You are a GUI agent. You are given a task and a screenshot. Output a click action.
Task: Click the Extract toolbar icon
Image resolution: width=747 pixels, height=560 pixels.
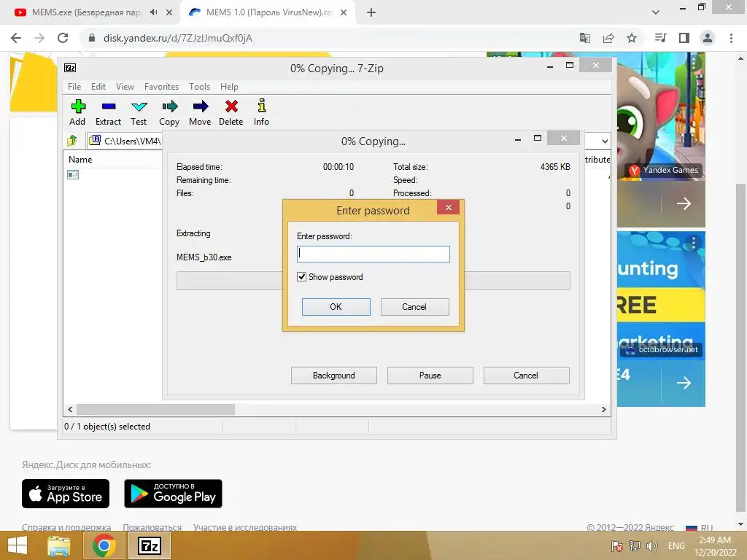pyautogui.click(x=108, y=106)
